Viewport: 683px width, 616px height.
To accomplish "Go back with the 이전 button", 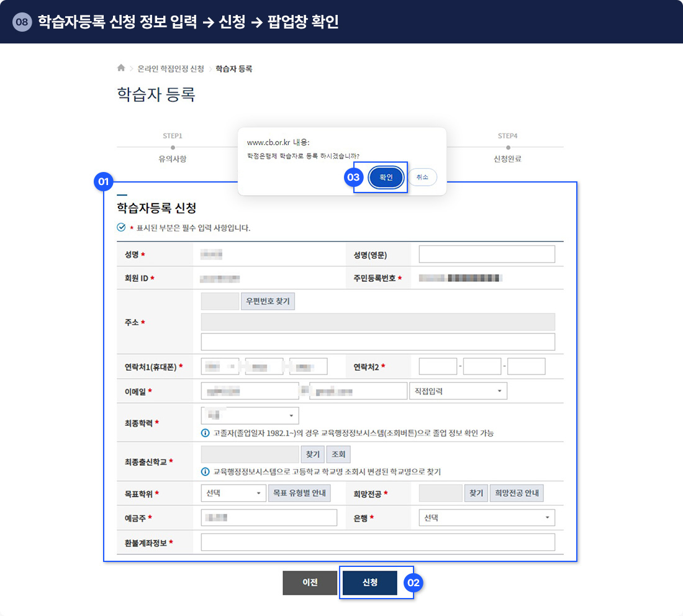I will coord(310,582).
